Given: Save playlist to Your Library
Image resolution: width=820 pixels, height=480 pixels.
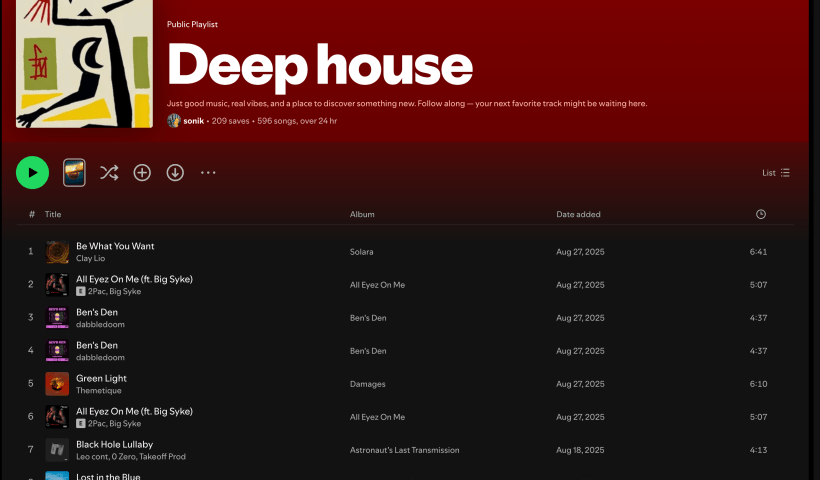Looking at the screenshot, I should [142, 173].
